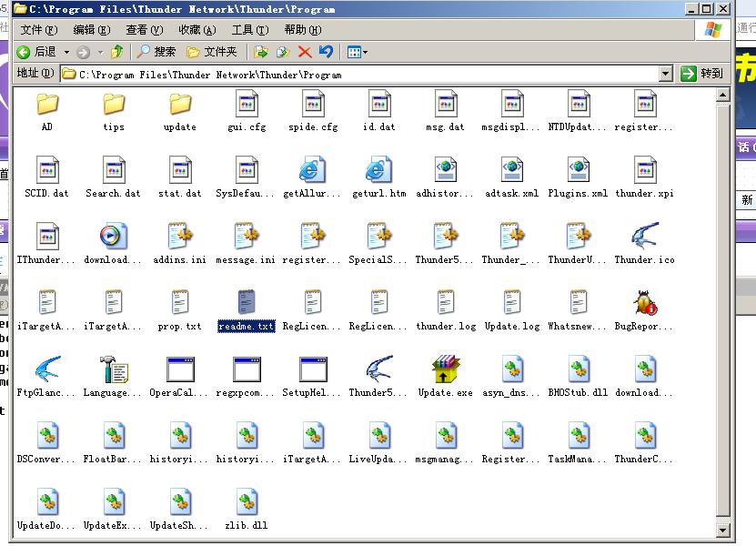Viewport: 756px width, 546px height.
Task: Click the 转到 (Go) button
Action: [702, 74]
